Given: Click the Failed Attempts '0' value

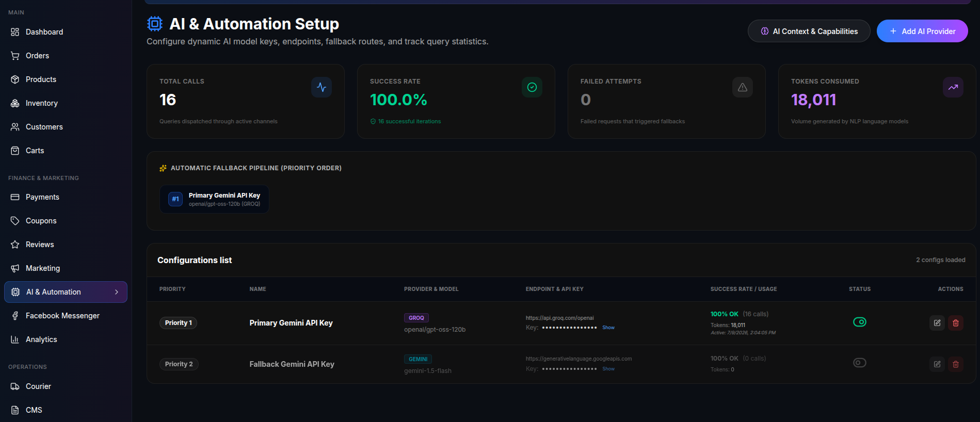Looking at the screenshot, I should click(x=586, y=100).
